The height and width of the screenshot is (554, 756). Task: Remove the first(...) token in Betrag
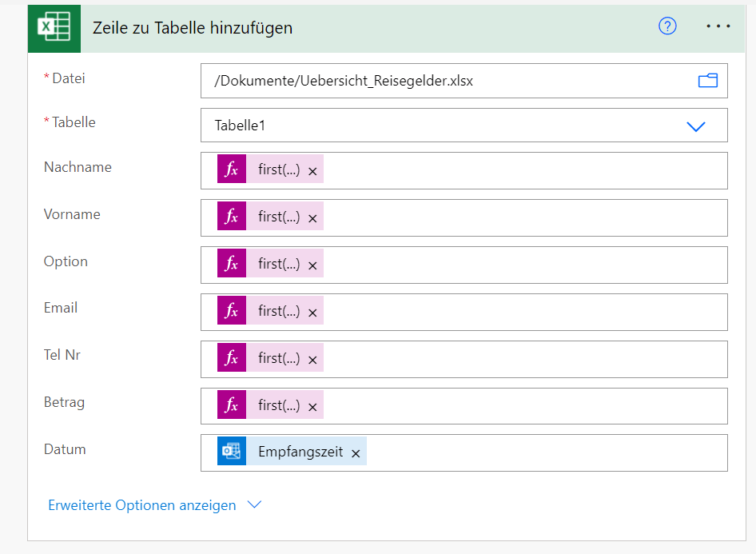pyautogui.click(x=312, y=407)
